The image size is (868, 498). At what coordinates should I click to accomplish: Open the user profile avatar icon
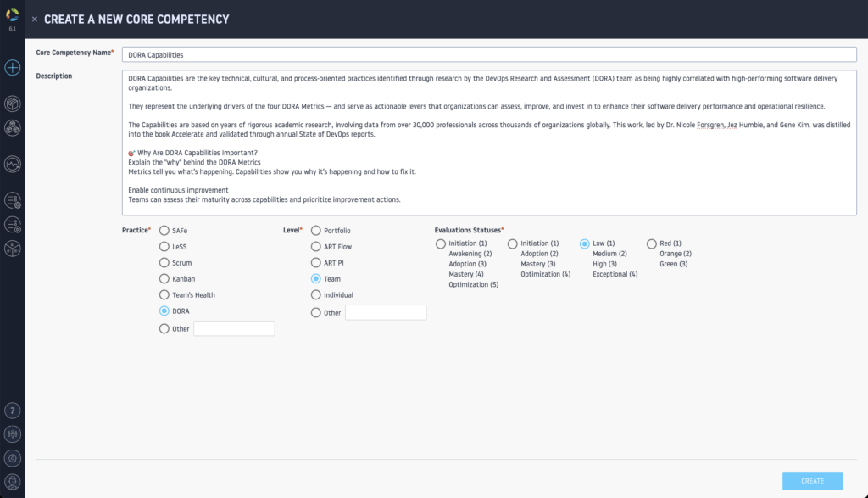[12, 482]
